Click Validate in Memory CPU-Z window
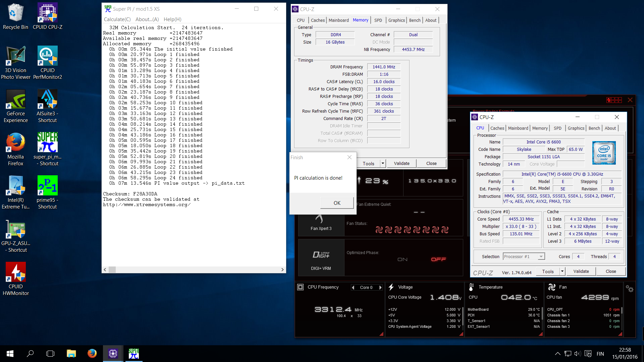The height and width of the screenshot is (362, 644). pos(401,164)
